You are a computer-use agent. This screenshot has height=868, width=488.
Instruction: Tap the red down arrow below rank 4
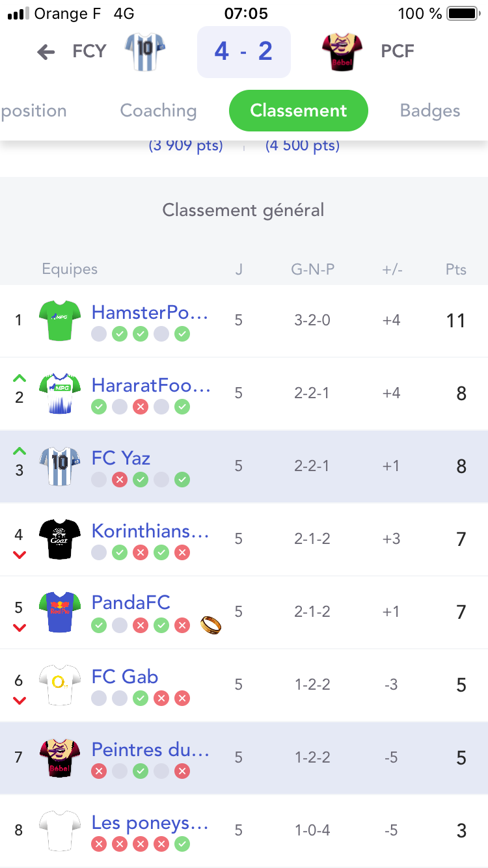[20, 555]
